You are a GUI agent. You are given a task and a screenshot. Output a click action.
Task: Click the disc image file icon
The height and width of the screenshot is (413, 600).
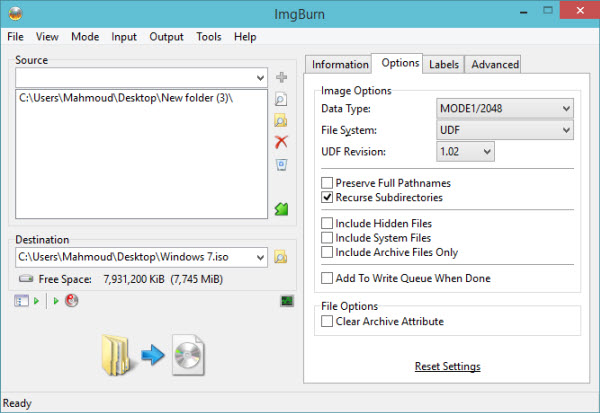(x=188, y=355)
